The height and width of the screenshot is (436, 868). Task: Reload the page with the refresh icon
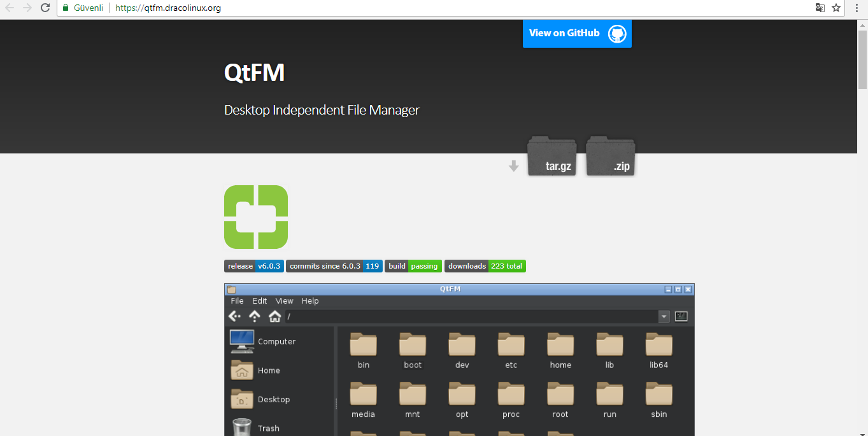(45, 8)
